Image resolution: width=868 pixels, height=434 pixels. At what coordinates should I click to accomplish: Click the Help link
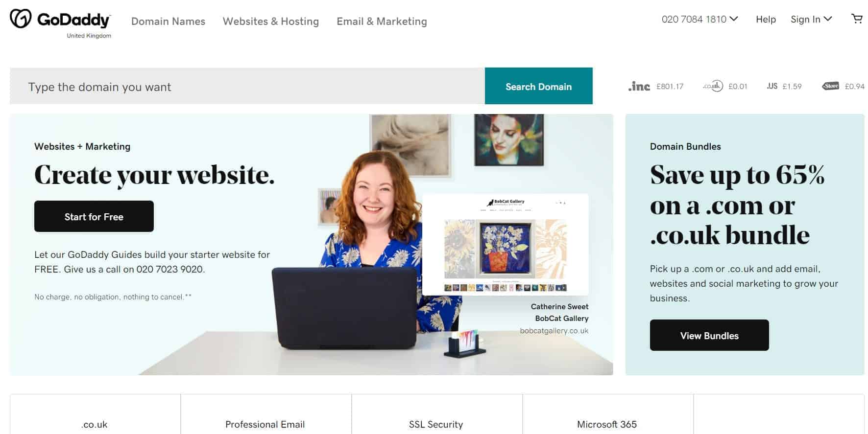point(766,19)
